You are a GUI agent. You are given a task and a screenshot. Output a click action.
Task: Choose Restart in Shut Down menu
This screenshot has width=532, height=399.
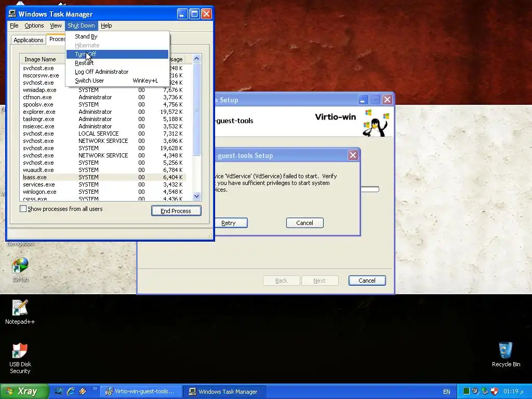117,63
